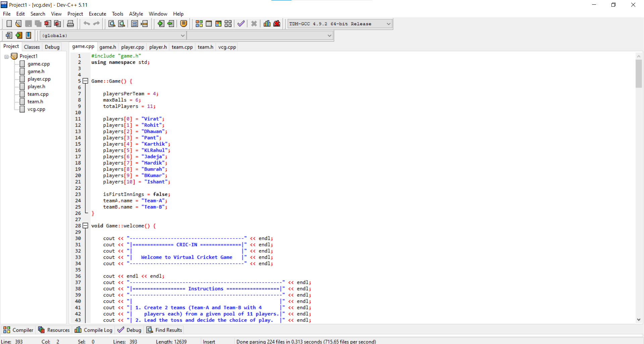This screenshot has width=644, height=344.
Task: Open the (globals) class browser dropdown
Action: (x=183, y=35)
